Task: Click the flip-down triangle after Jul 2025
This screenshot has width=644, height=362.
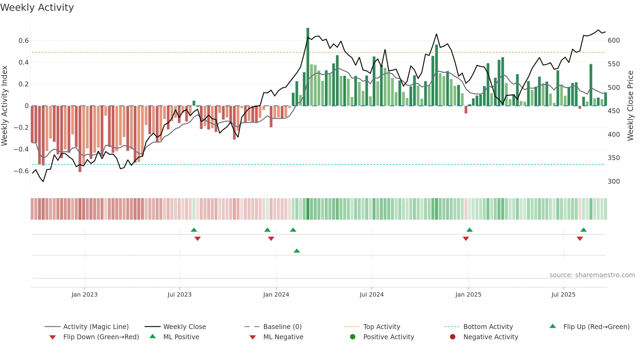Action: click(580, 239)
